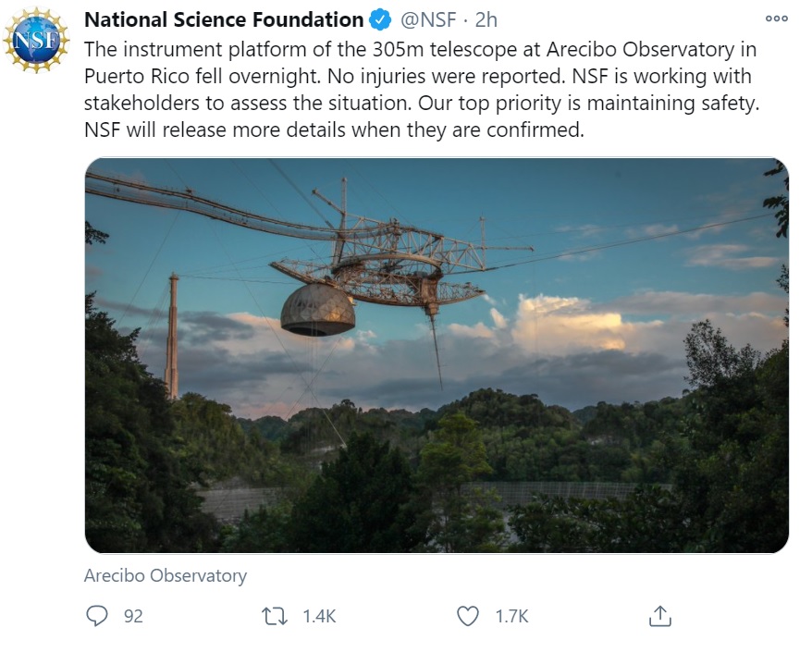Click the tweet body text to expand
Screen dimensions: 812x652
tap(422, 90)
